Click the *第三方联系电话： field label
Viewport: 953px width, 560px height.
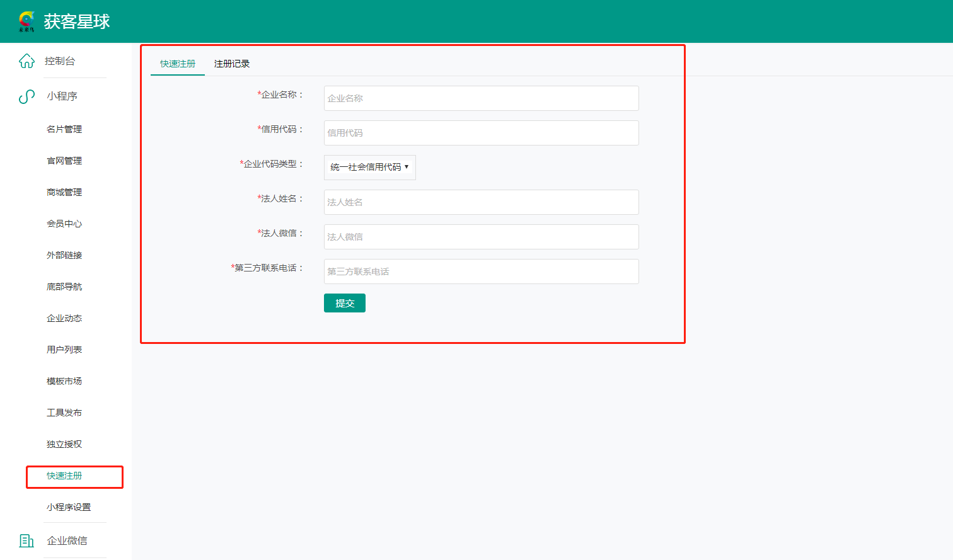(267, 268)
